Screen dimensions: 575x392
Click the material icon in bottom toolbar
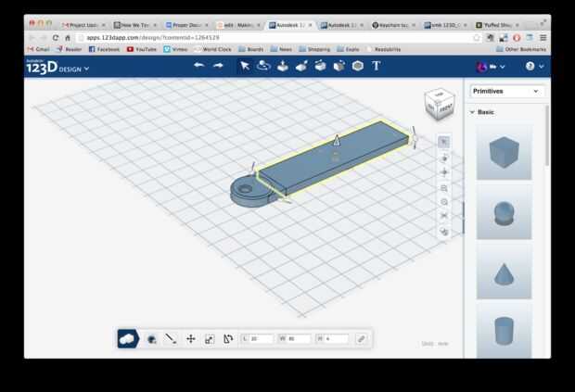tap(151, 339)
